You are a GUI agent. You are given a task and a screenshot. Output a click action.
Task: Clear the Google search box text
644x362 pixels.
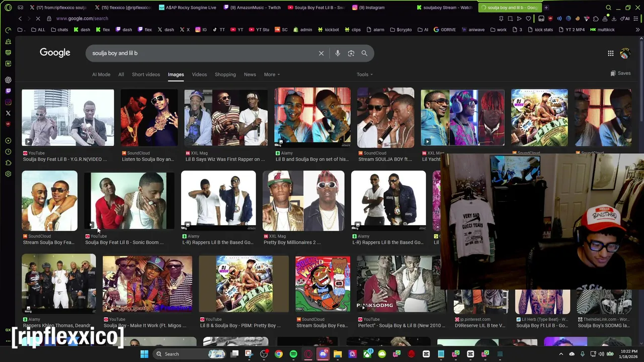pyautogui.click(x=321, y=53)
